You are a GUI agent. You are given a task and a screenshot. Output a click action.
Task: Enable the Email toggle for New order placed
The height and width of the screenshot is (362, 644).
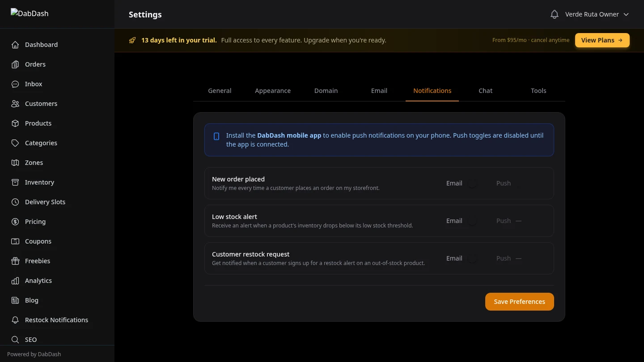point(472,183)
